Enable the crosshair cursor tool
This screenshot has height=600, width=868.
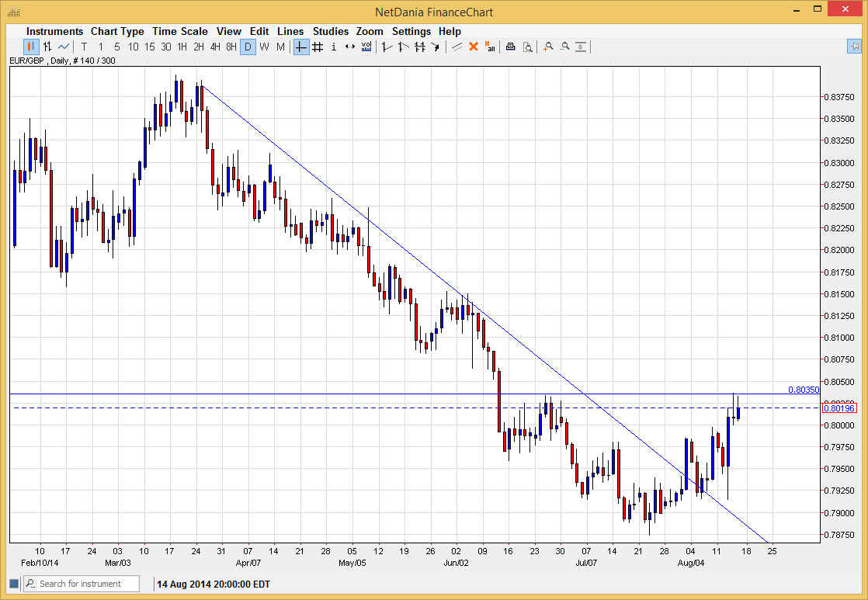click(x=300, y=47)
